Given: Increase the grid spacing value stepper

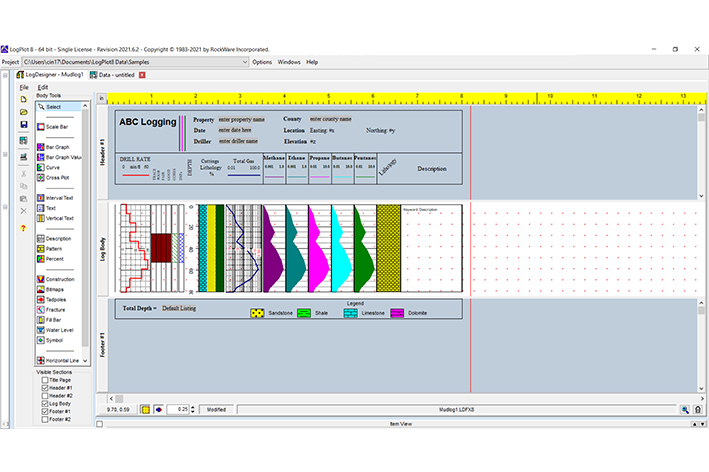Looking at the screenshot, I should point(194,406).
